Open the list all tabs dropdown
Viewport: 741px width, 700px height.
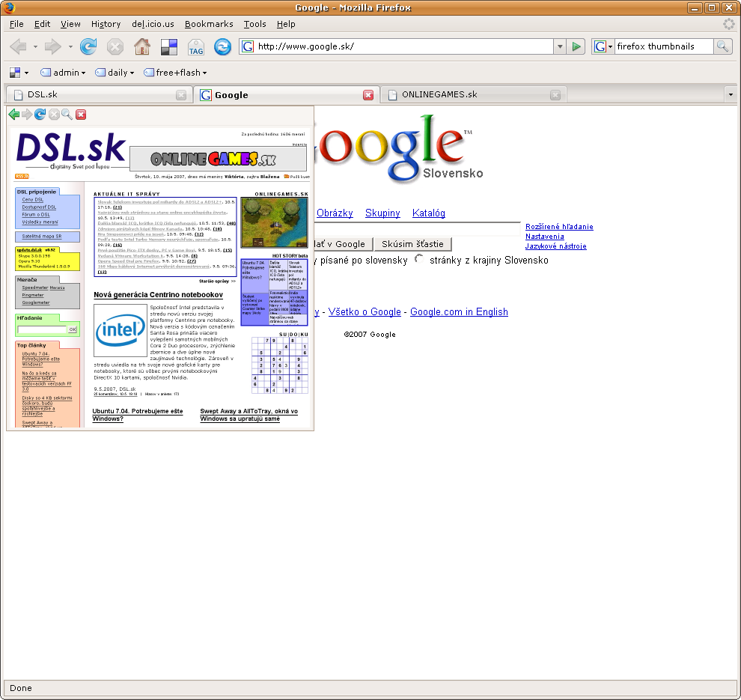point(731,95)
